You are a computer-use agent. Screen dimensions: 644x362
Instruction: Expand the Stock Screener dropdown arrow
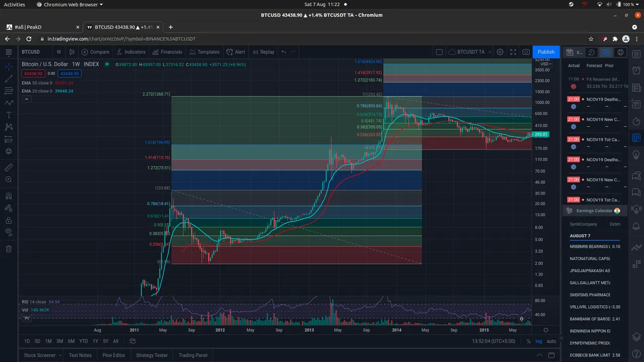[x=61, y=355]
